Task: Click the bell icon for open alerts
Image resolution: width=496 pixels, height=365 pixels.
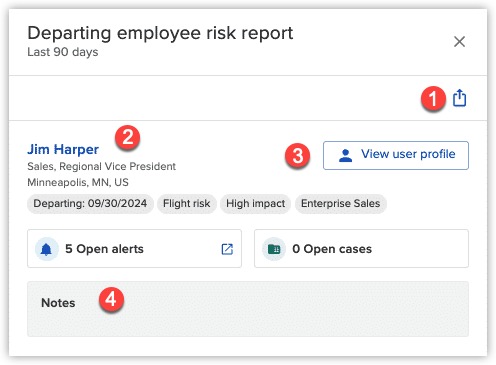Action: [46, 249]
